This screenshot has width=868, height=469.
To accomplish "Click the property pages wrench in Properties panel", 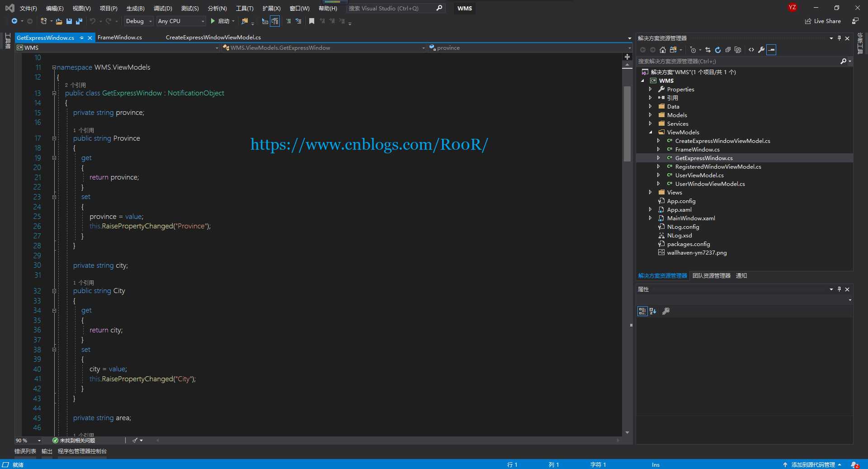I will (666, 311).
